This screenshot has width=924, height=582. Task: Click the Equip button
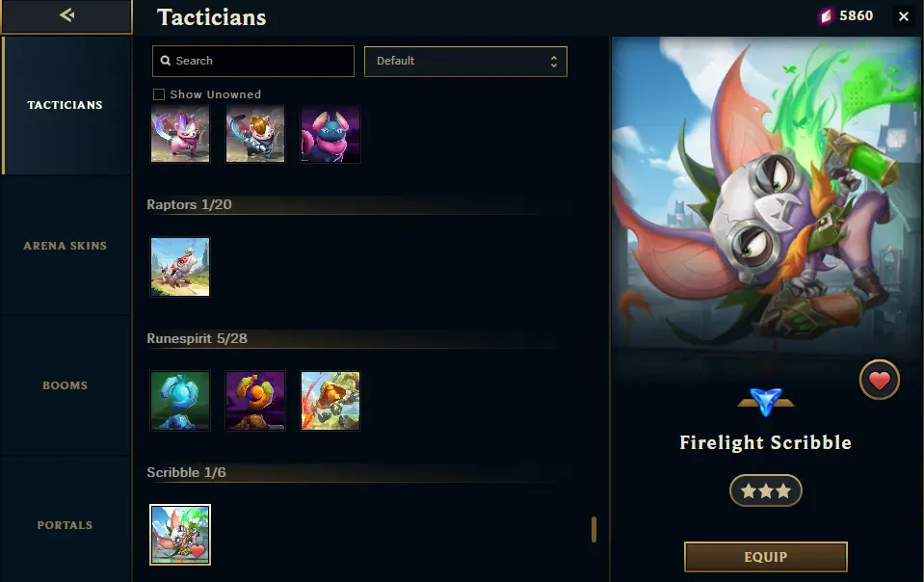[x=765, y=557]
